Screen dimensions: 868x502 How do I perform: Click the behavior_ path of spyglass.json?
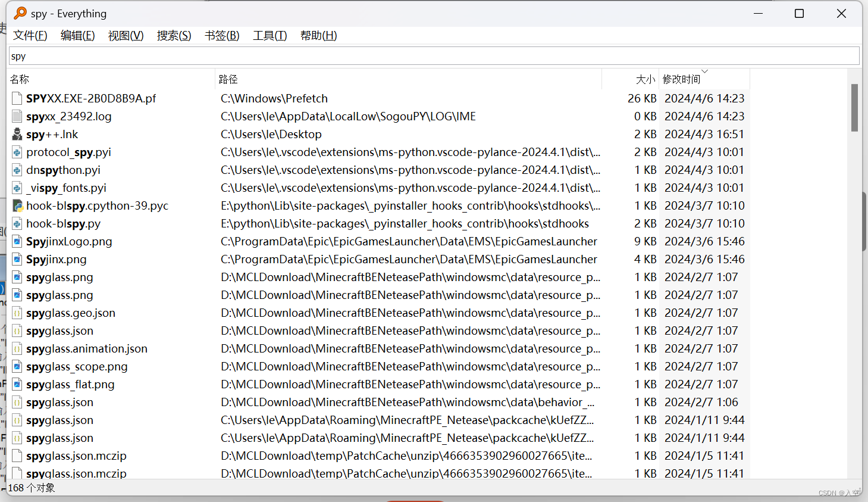click(408, 402)
